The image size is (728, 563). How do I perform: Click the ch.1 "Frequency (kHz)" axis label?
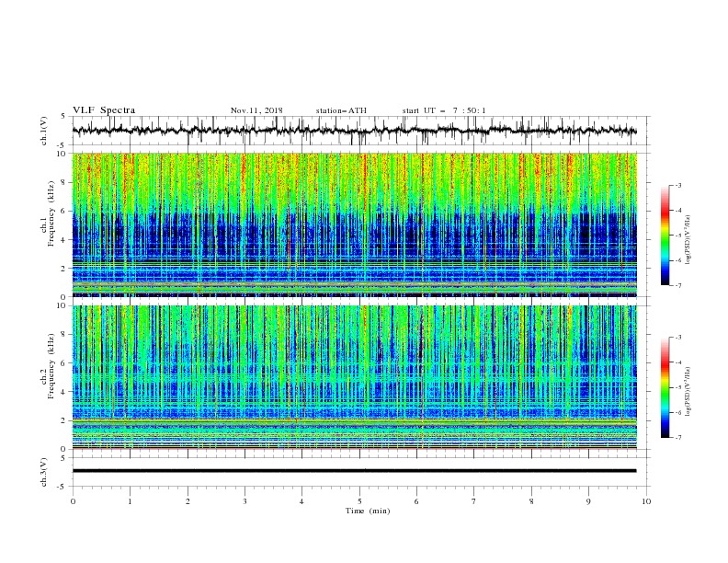(x=51, y=214)
